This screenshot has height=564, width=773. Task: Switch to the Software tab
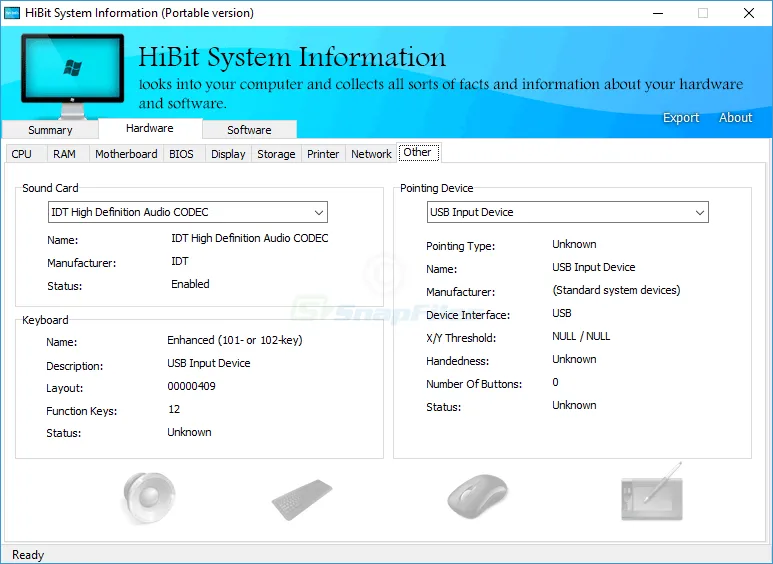[249, 130]
